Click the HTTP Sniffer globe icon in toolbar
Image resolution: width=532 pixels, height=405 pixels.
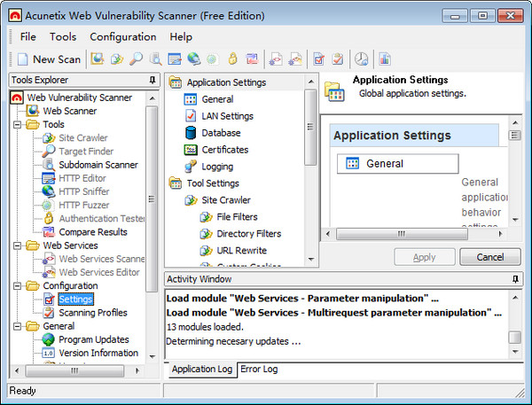click(x=193, y=59)
